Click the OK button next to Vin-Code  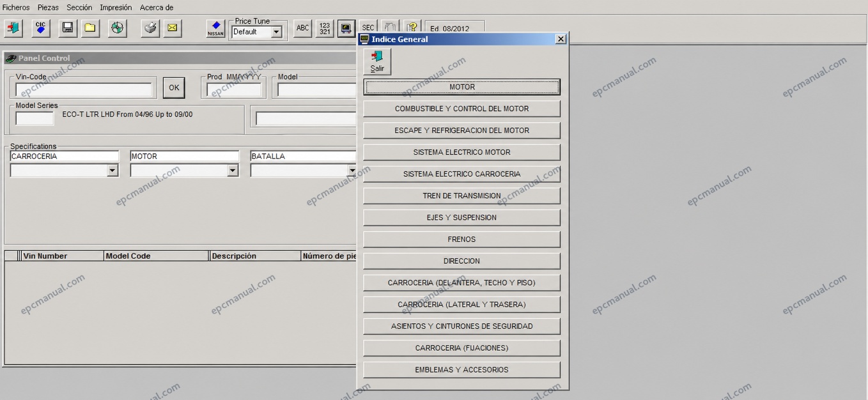point(174,88)
